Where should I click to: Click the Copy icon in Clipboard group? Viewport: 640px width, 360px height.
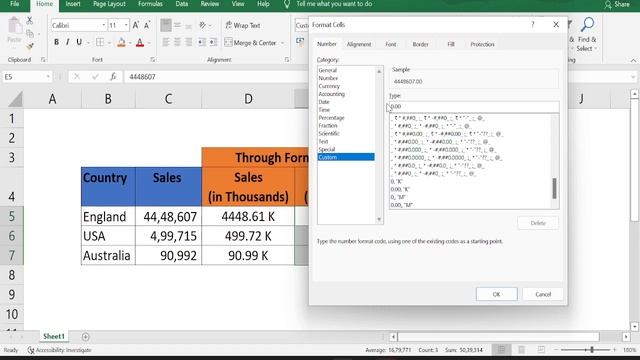[30, 33]
